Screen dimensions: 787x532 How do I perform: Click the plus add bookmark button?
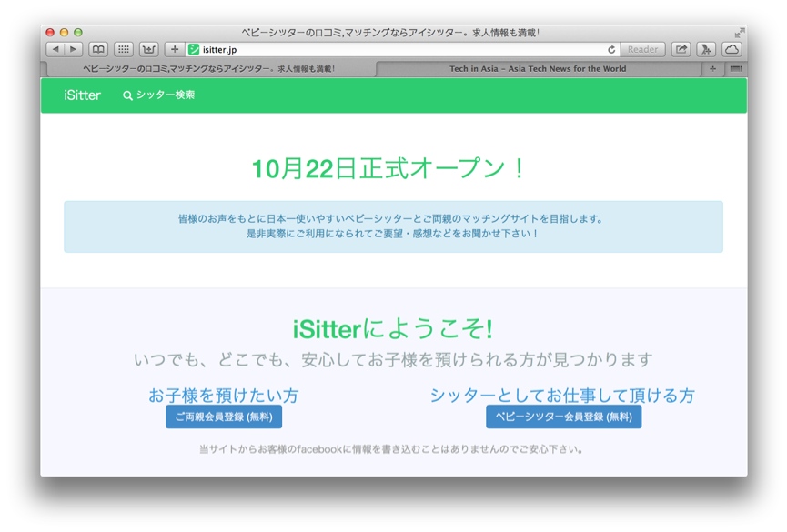pyautogui.click(x=175, y=49)
